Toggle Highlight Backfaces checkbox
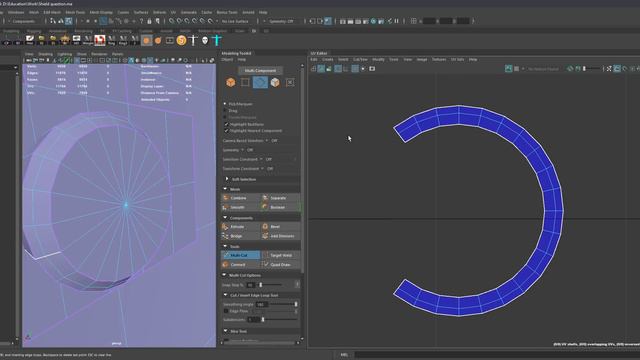The height and width of the screenshot is (360, 640). [227, 124]
